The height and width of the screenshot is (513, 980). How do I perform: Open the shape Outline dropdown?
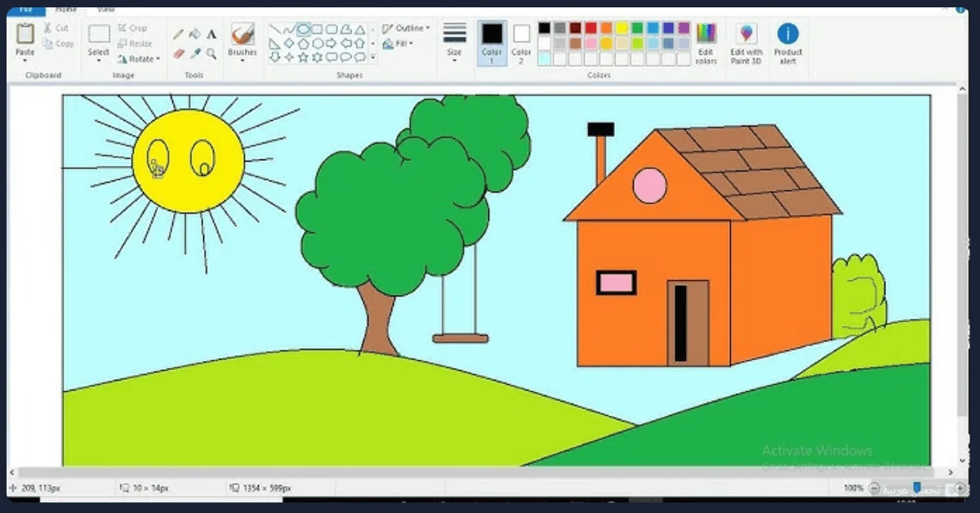(x=406, y=29)
